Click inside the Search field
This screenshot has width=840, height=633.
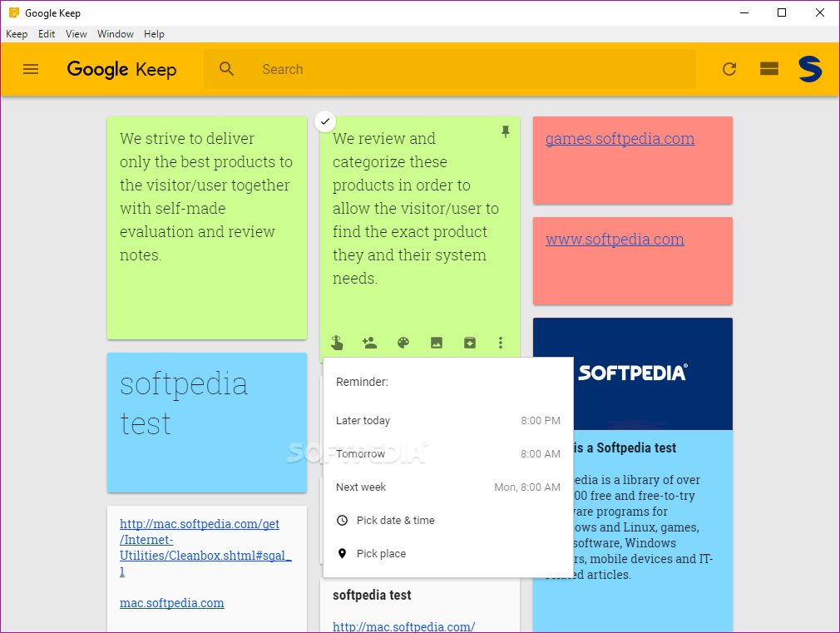[x=450, y=69]
